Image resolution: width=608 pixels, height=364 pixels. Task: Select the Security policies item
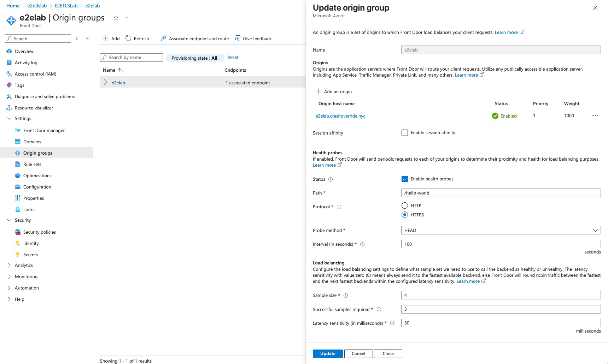(39, 232)
